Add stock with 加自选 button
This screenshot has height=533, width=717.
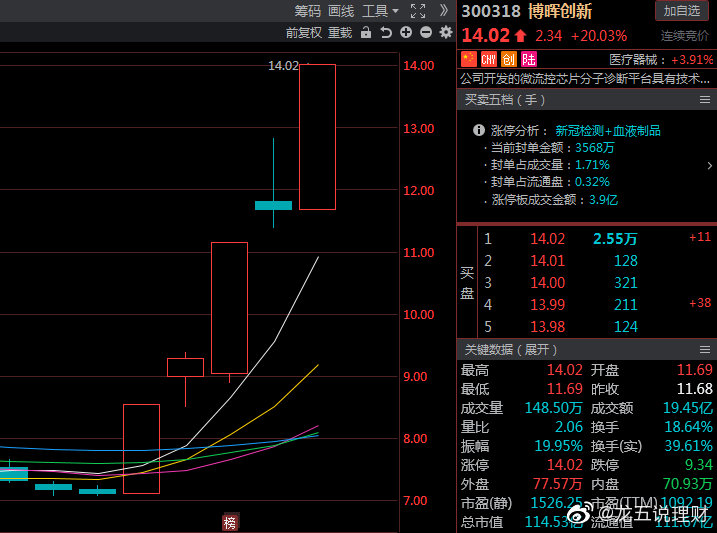(682, 11)
